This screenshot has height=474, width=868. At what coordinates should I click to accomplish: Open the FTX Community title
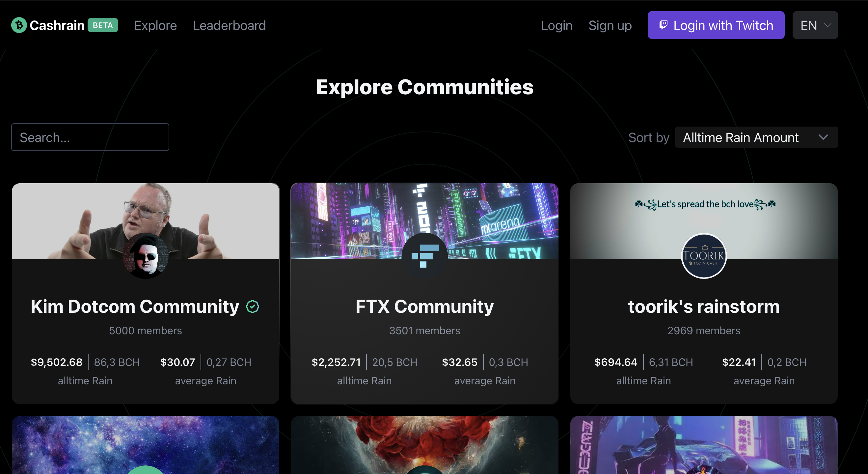[424, 307]
